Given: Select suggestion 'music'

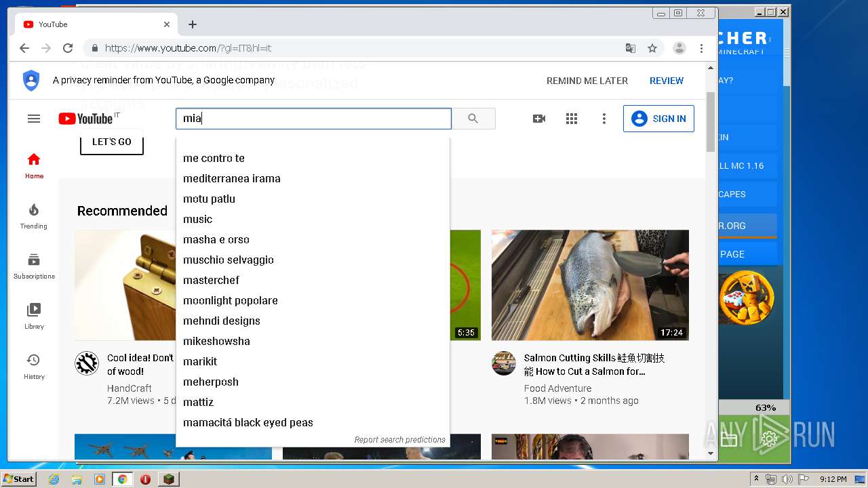Looking at the screenshot, I should click(x=313, y=219).
